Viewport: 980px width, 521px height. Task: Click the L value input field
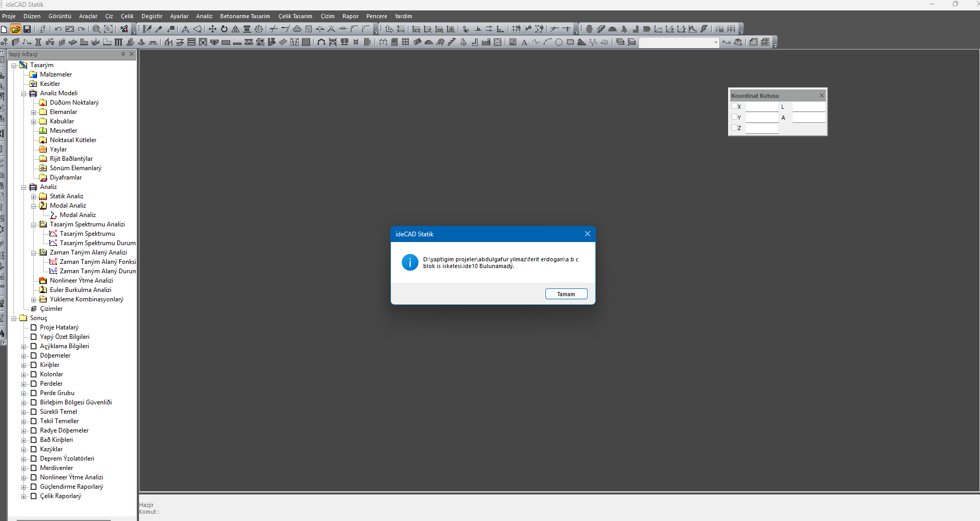pyautogui.click(x=808, y=107)
